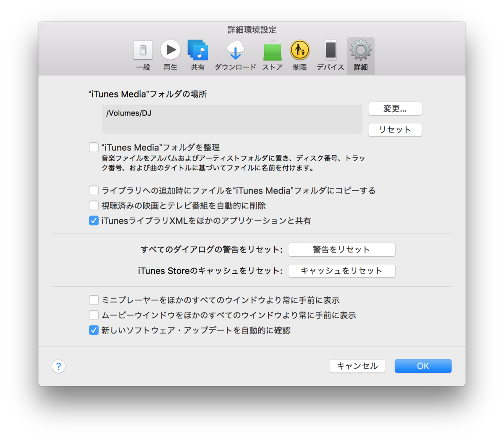This screenshot has height=441, width=504.
Task: Open the 再生 (Playback) preferences pane
Action: coord(170,56)
